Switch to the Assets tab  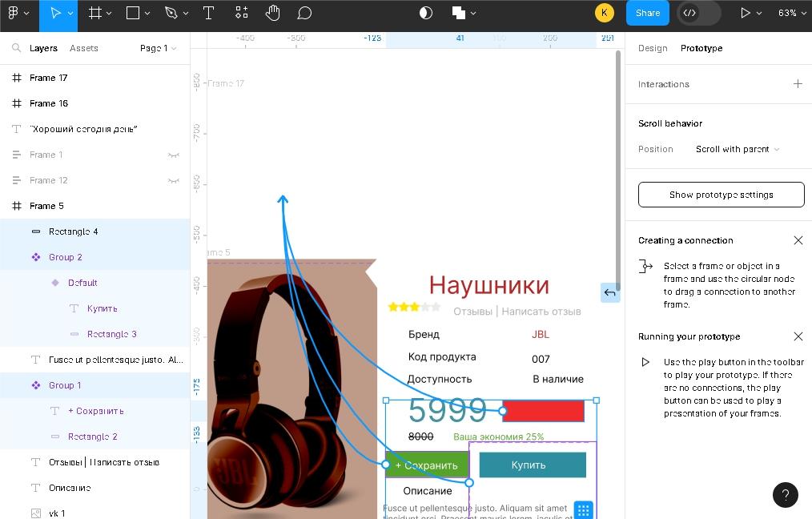[x=84, y=48]
